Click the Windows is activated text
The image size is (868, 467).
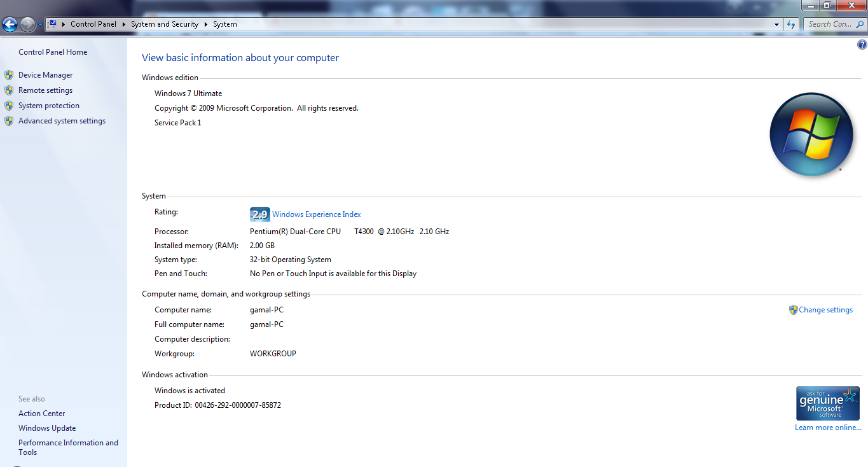189,391
